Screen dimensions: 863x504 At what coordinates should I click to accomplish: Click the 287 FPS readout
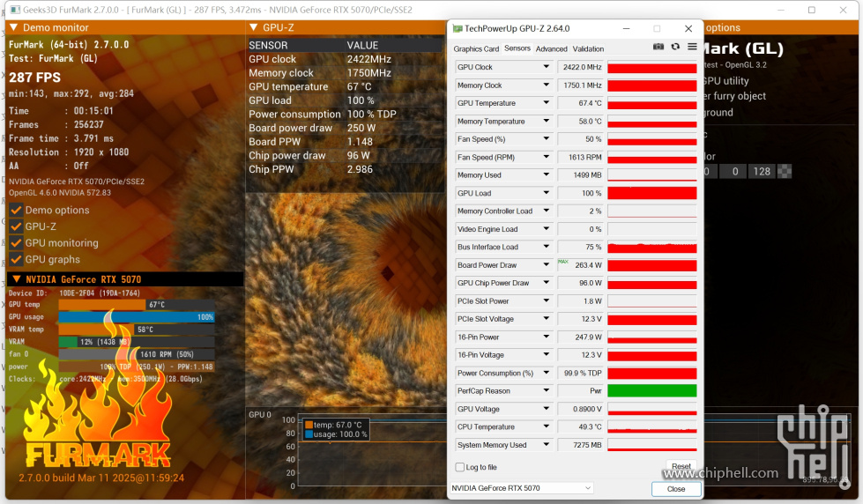(34, 78)
